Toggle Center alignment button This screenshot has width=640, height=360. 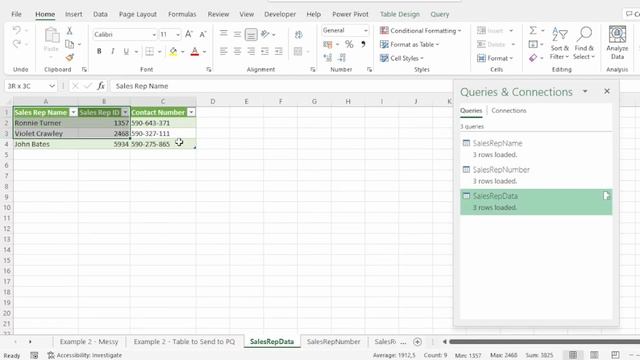[237, 51]
